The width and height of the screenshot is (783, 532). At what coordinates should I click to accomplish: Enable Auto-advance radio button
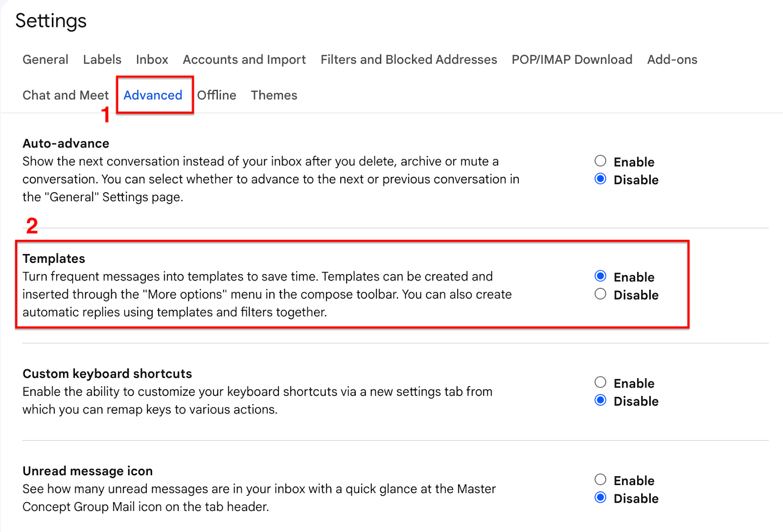(x=600, y=161)
